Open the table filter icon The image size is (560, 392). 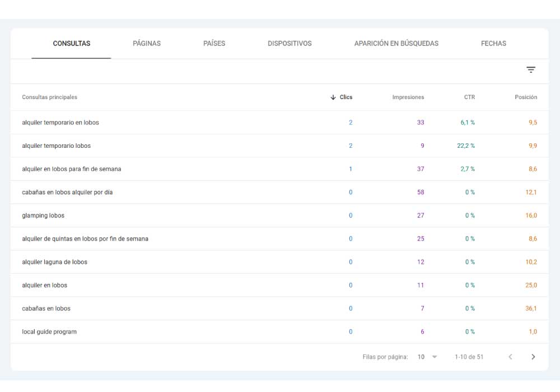pyautogui.click(x=531, y=69)
